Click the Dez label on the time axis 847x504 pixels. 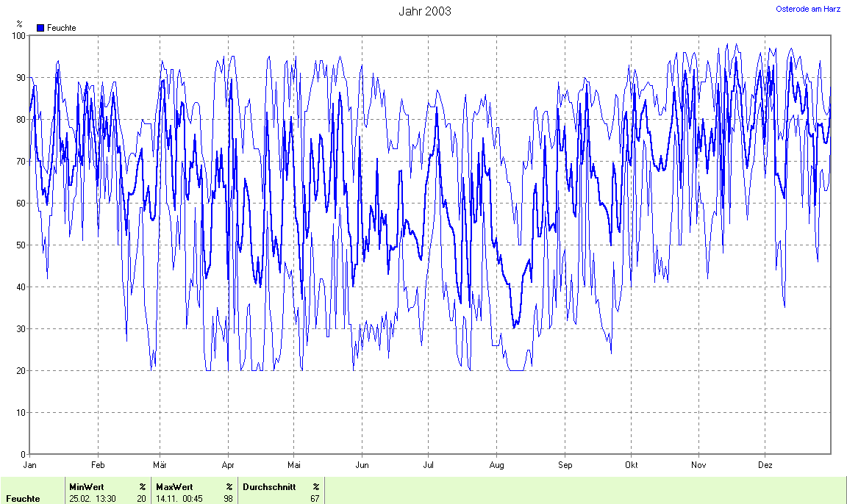coord(765,465)
